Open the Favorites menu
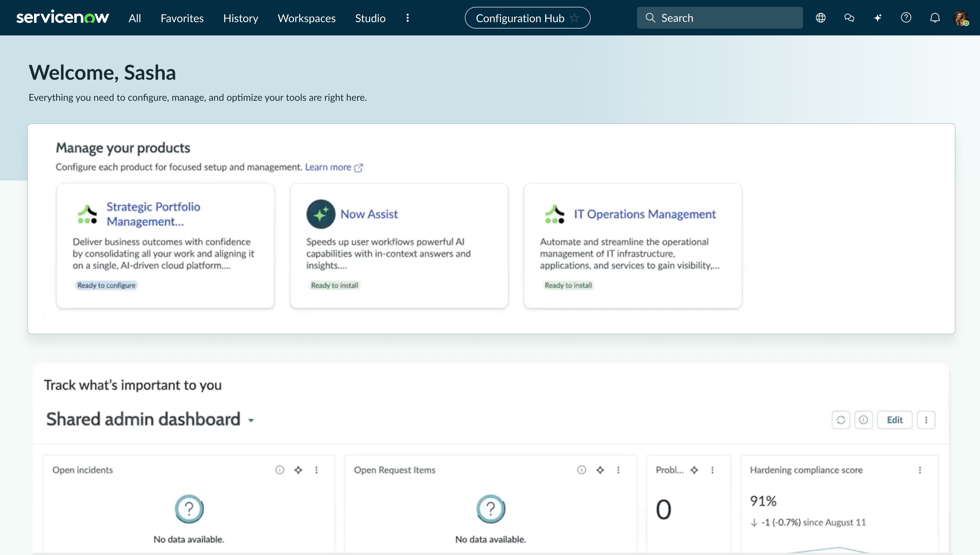 coord(182,18)
